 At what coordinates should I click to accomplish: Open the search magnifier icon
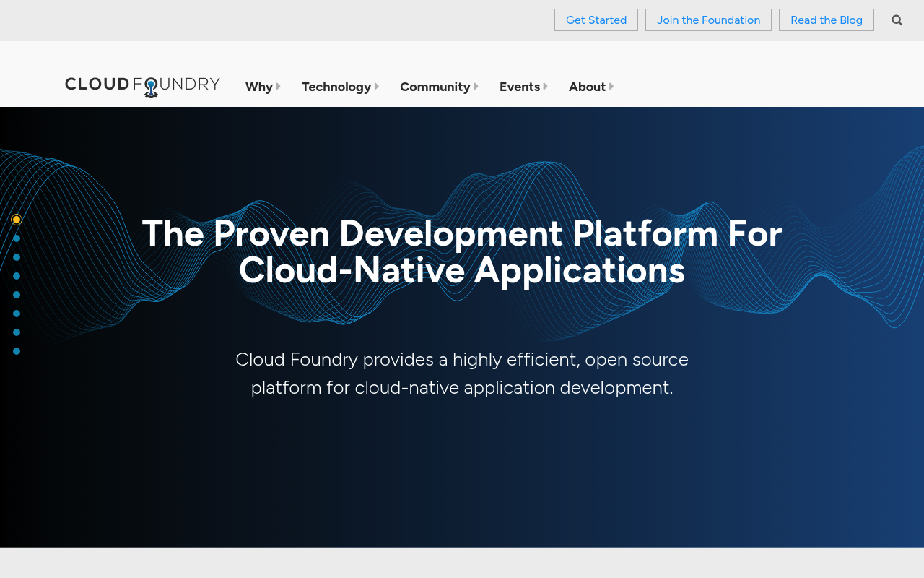coord(897,20)
